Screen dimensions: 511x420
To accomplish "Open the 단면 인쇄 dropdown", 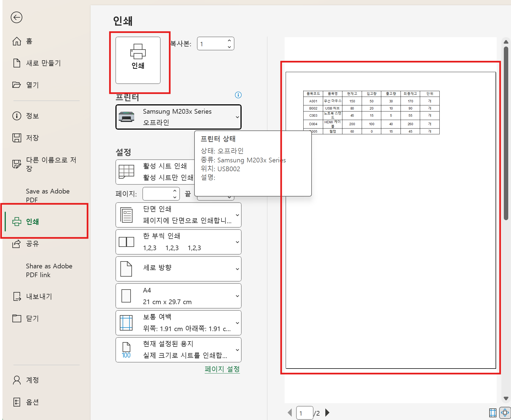I will (x=179, y=215).
